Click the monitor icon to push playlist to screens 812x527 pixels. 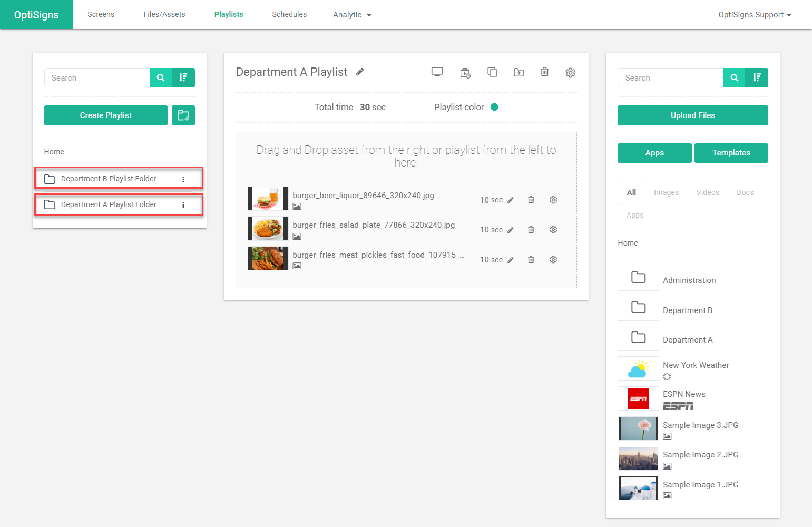point(437,72)
